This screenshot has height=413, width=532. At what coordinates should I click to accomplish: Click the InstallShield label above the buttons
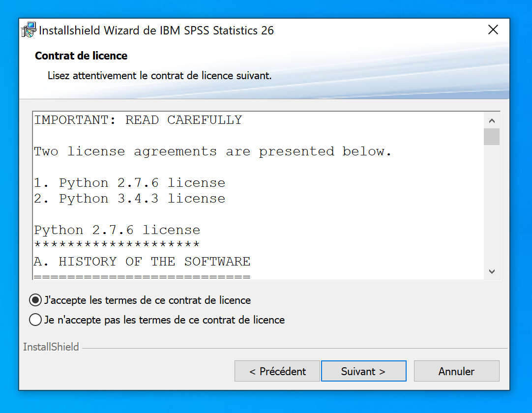(51, 347)
